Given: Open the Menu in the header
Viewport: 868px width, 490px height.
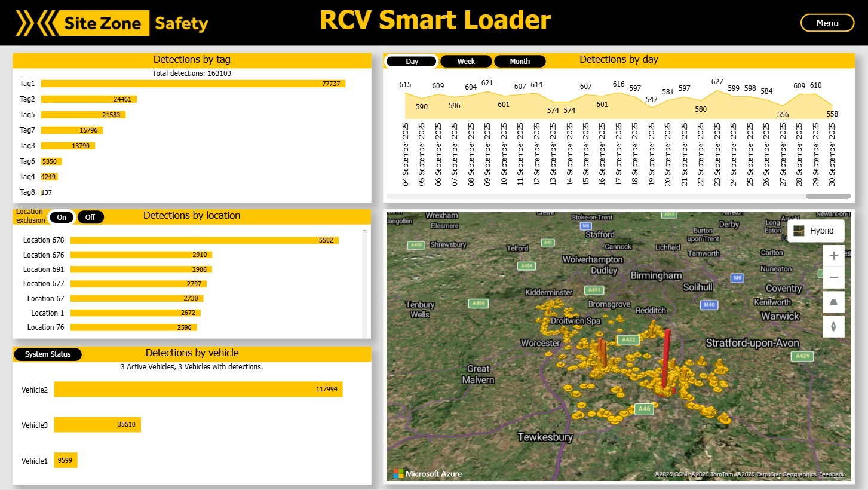Looking at the screenshot, I should [x=827, y=23].
